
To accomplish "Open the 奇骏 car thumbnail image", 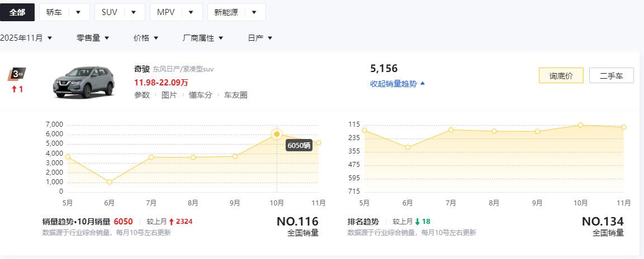I will (83, 81).
